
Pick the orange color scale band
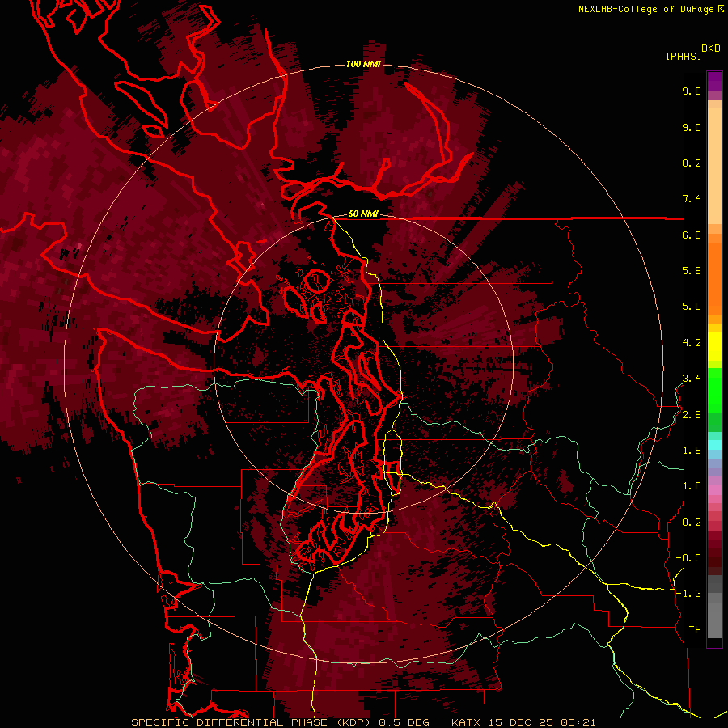click(714, 279)
